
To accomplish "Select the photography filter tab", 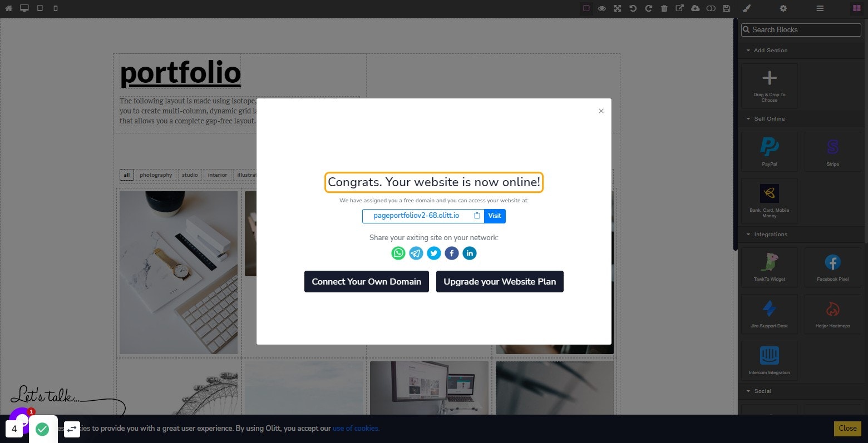I will (x=156, y=175).
